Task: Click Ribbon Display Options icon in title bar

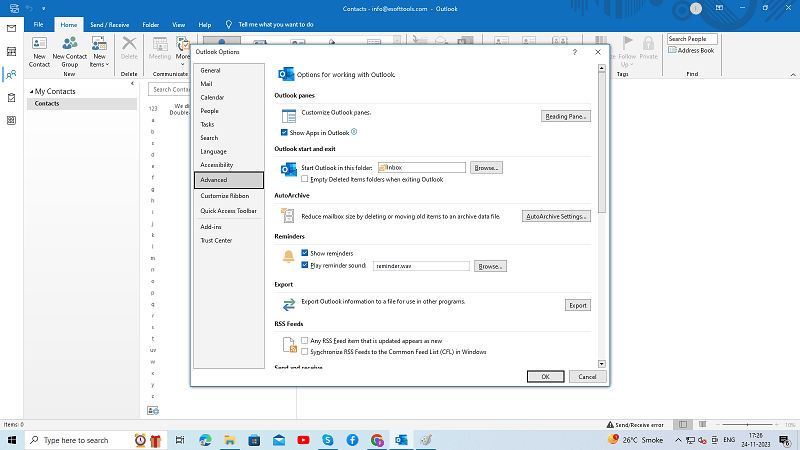Action: tap(719, 8)
